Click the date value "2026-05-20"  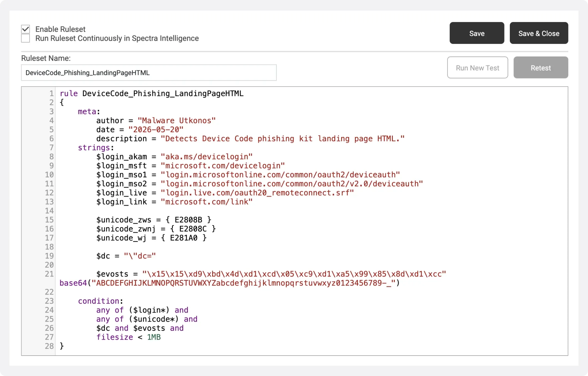click(156, 130)
